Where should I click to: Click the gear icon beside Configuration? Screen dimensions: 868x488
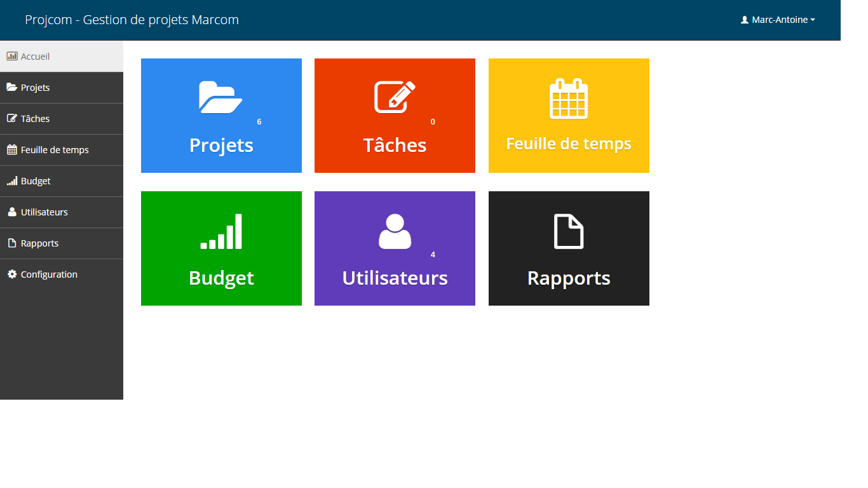[11, 274]
